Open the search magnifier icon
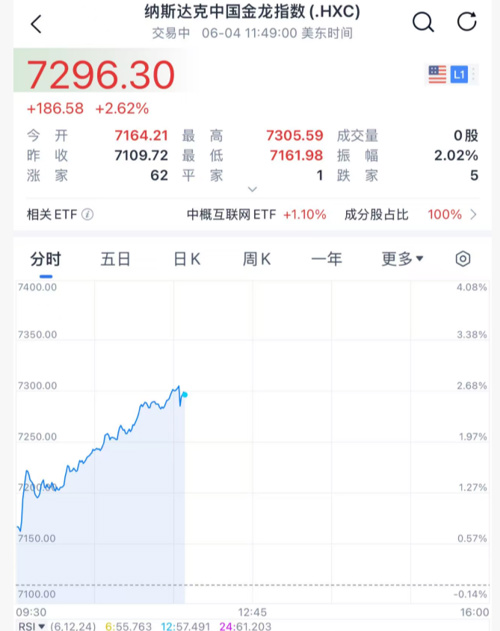The width and height of the screenshot is (500, 631). click(423, 22)
